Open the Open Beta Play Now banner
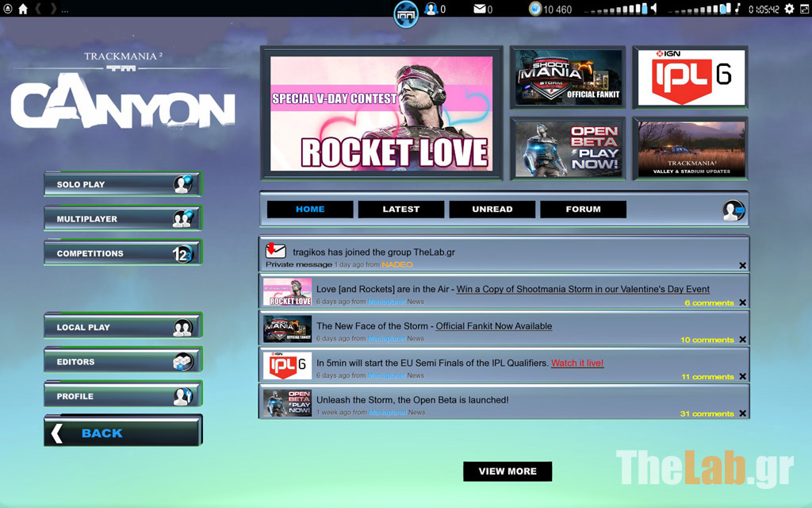This screenshot has width=812, height=508. pyautogui.click(x=568, y=148)
